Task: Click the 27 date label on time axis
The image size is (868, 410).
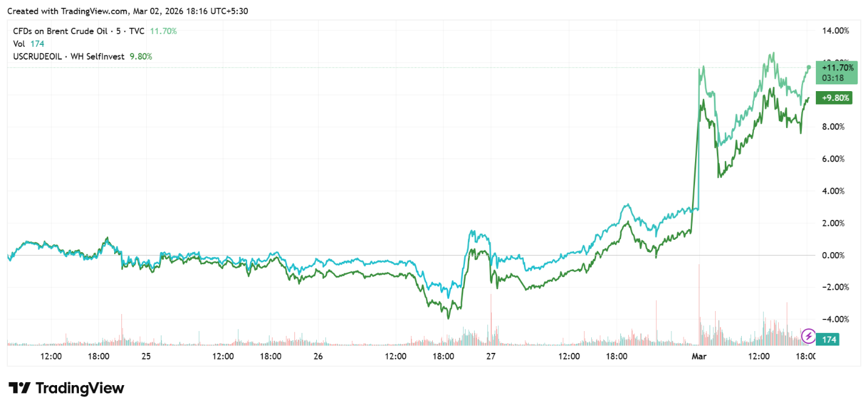Action: [491, 357]
